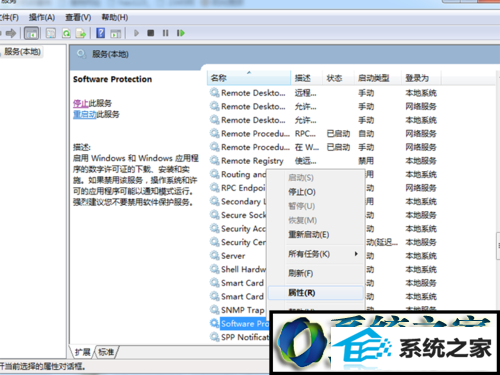500x375 pixels.
Task: Click the forward arrow toolbar icon
Action: [x=11, y=33]
